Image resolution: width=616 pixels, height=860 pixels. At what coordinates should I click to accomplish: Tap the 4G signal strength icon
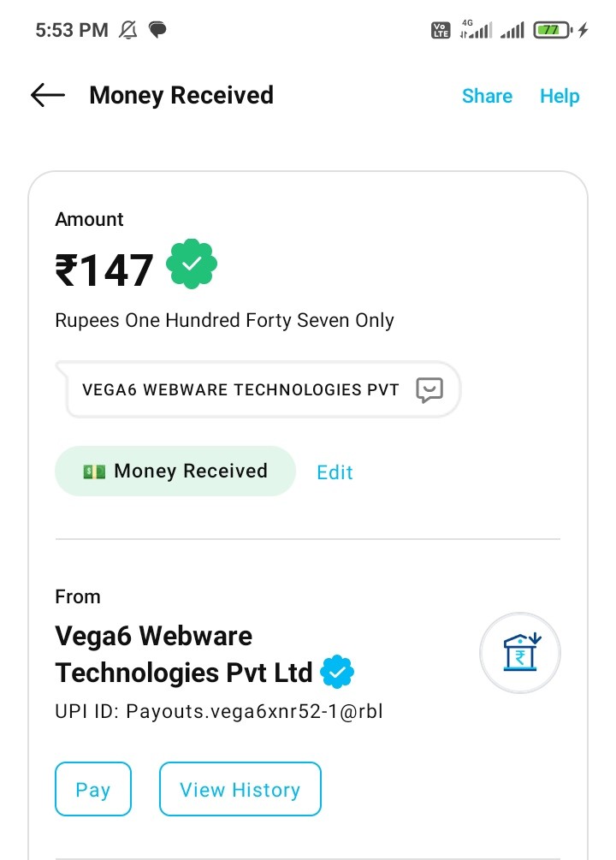pyautogui.click(x=476, y=31)
